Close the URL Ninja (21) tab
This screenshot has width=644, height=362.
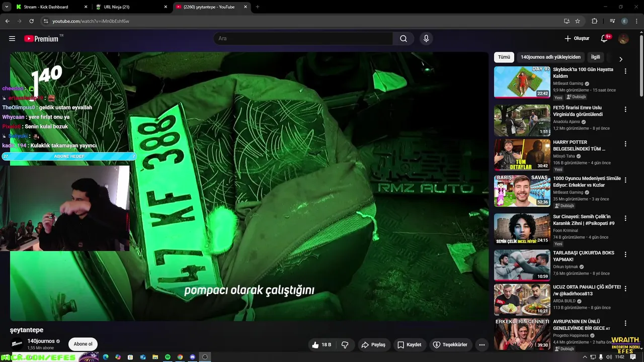point(166,7)
